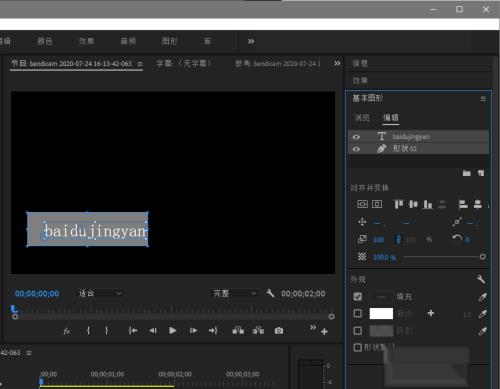
Task: Click the new layer icon
Action: (481, 173)
